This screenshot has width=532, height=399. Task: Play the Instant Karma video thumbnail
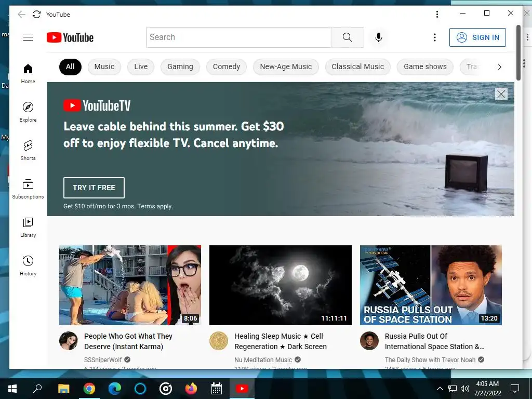(130, 285)
